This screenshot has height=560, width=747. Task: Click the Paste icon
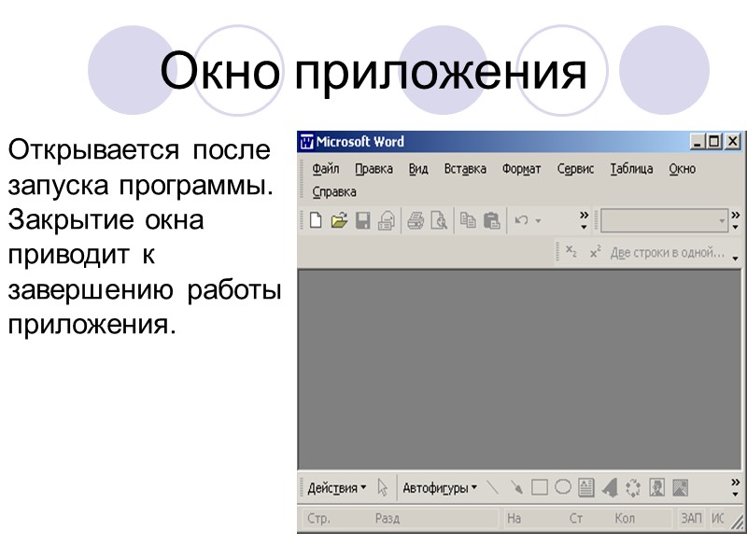click(x=493, y=218)
